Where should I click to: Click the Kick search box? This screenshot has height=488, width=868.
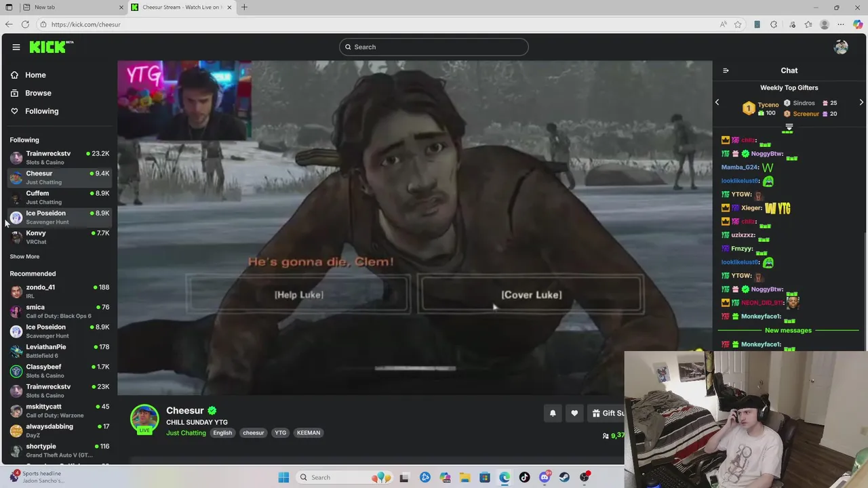(434, 47)
